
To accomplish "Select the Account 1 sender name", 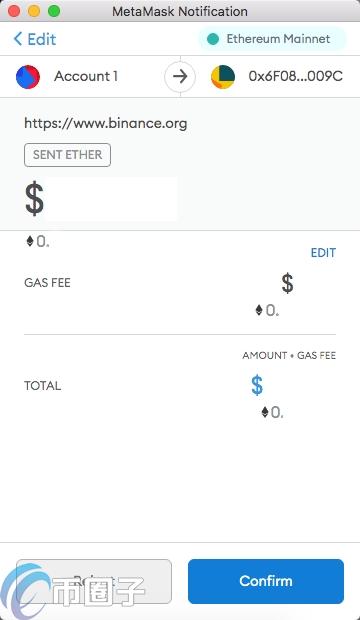I will [x=86, y=76].
